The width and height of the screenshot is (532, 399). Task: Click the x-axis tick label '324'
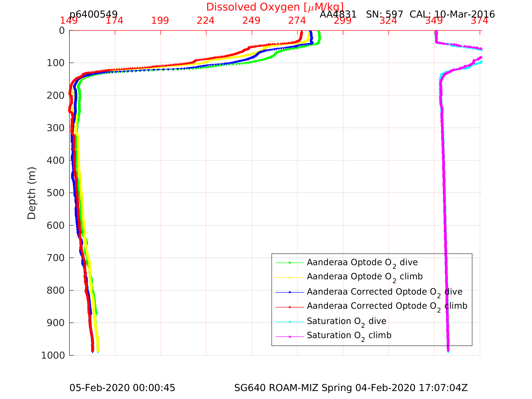388,21
